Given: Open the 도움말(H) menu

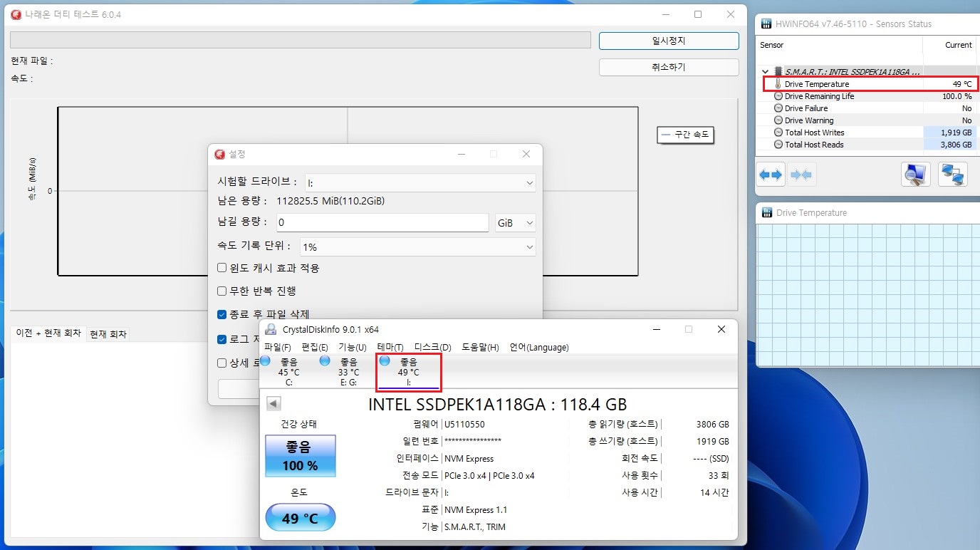Looking at the screenshot, I should coord(480,348).
